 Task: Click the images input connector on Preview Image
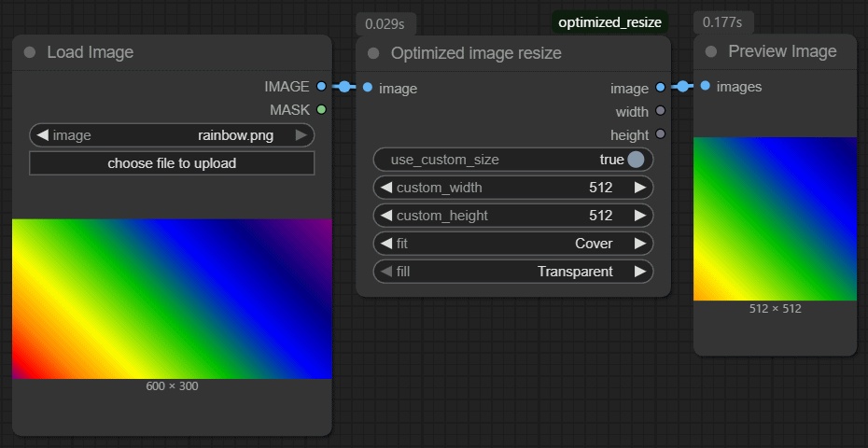click(705, 86)
